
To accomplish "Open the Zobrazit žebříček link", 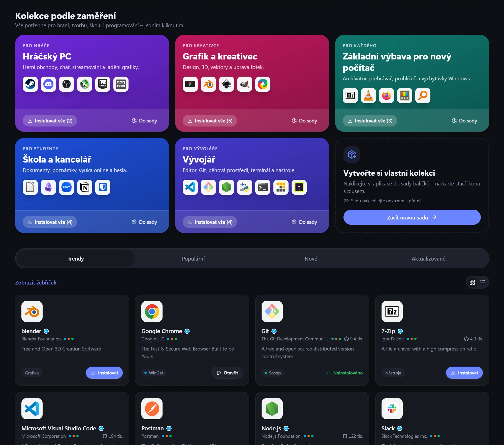I will tap(36, 282).
